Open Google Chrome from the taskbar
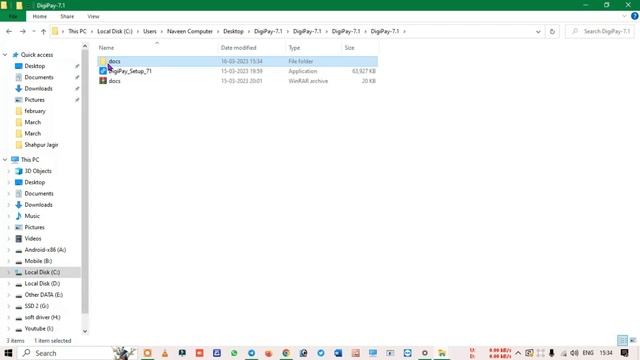 286,353
